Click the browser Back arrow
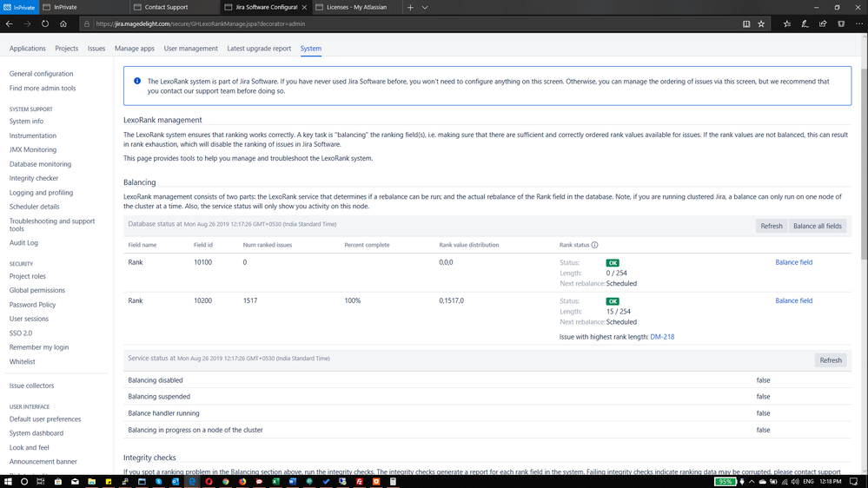 pyautogui.click(x=10, y=23)
